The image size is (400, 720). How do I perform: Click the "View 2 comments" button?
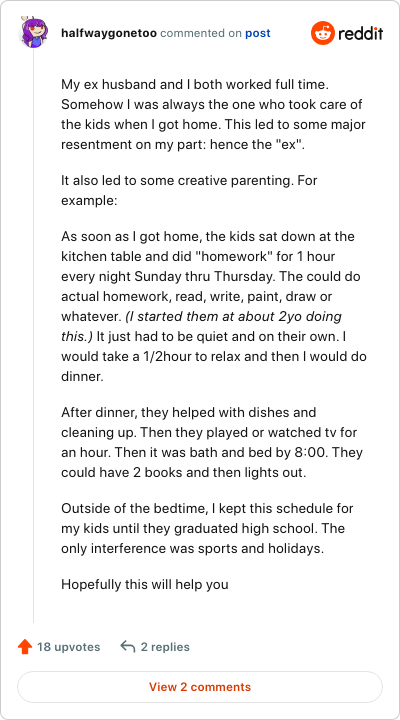200,687
